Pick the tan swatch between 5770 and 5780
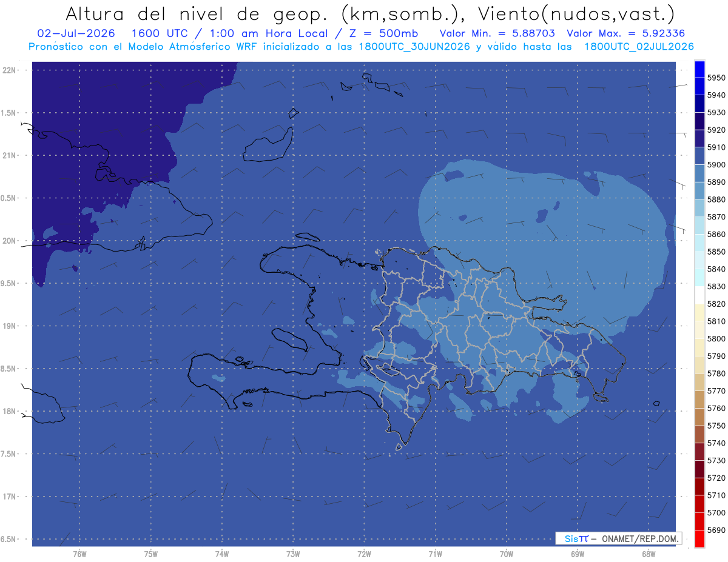This screenshot has width=728, height=562. pos(699,382)
